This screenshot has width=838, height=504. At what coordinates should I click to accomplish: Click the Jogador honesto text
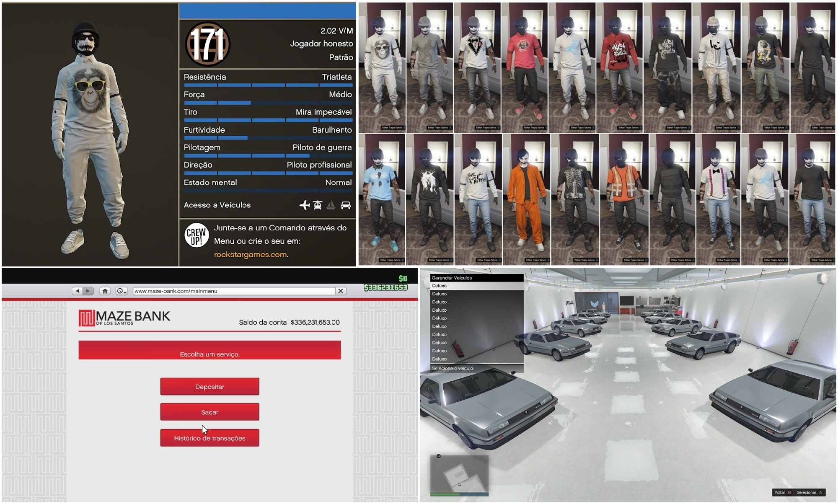[x=321, y=44]
